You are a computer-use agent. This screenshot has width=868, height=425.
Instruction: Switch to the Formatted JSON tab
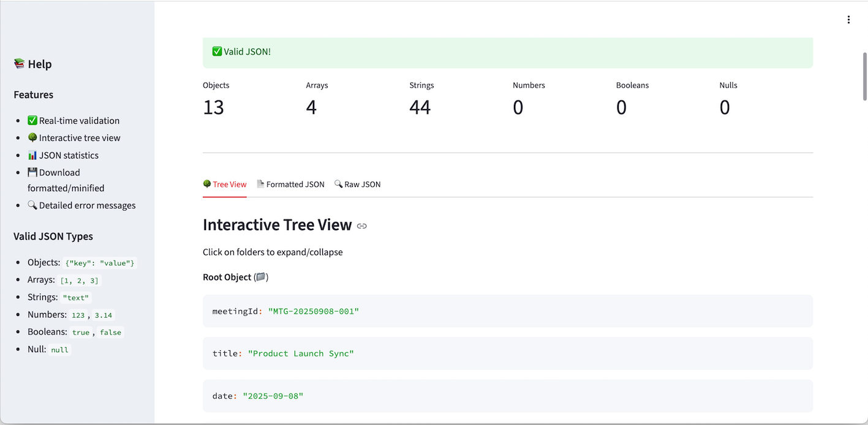click(291, 184)
